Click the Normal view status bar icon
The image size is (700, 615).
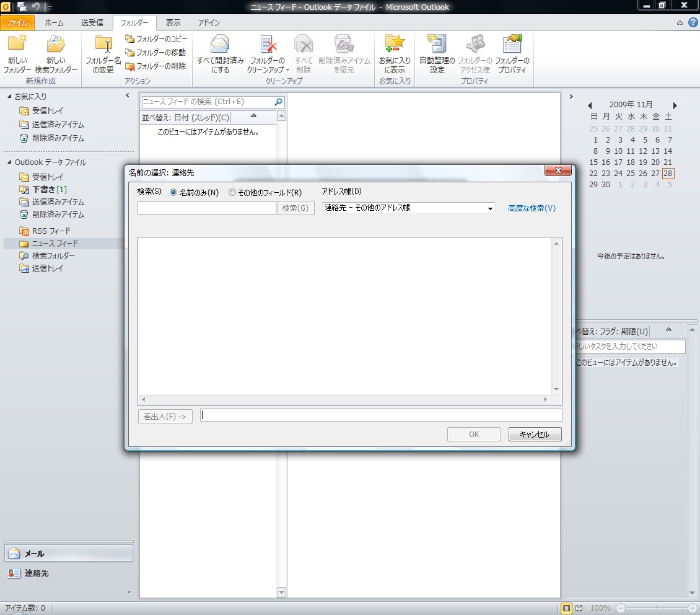[x=567, y=608]
